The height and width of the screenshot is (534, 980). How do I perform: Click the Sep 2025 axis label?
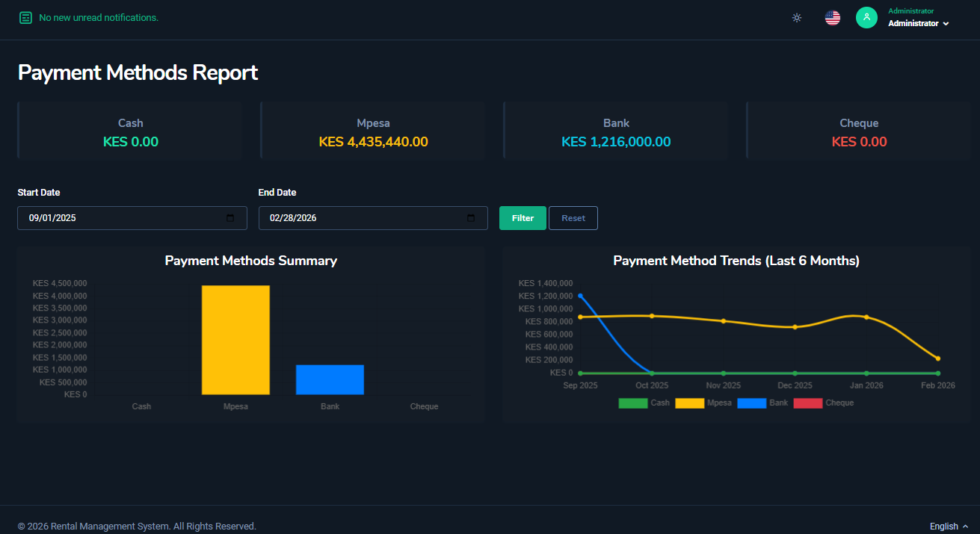point(580,385)
